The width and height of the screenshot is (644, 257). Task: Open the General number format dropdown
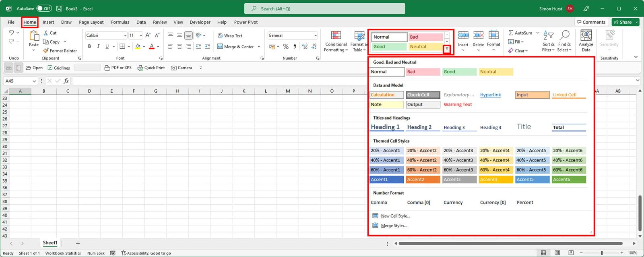click(x=315, y=36)
